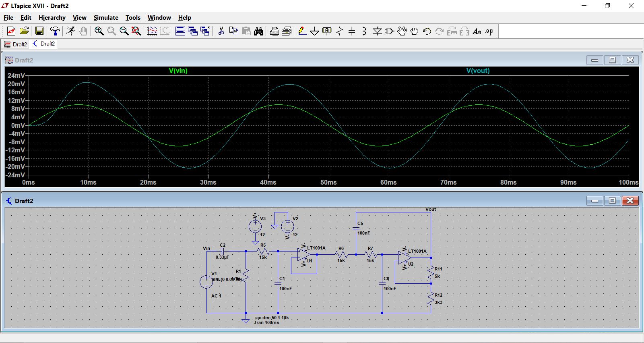Click the Vin net label

[x=206, y=248]
